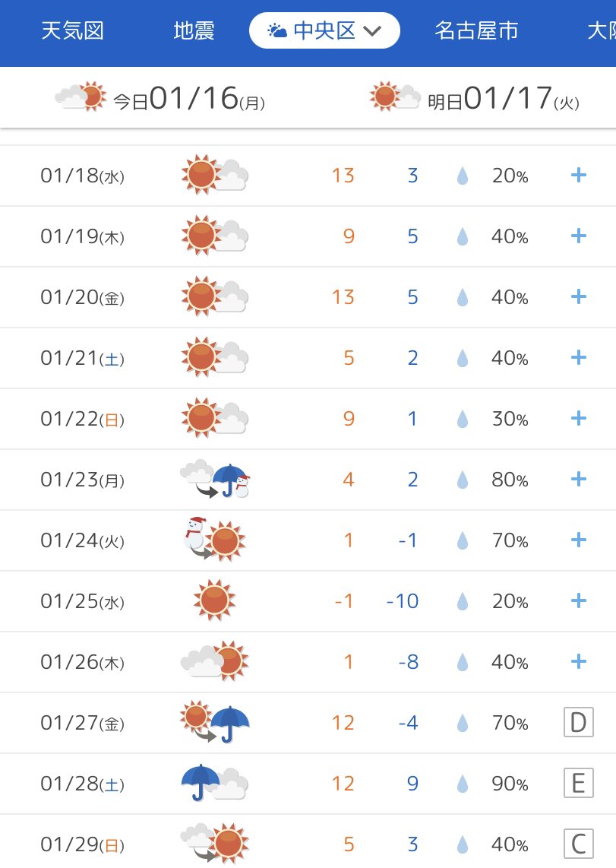This screenshot has width=616, height=868.
Task: Click the cloudy-sun icon for 01/26
Action: [214, 661]
